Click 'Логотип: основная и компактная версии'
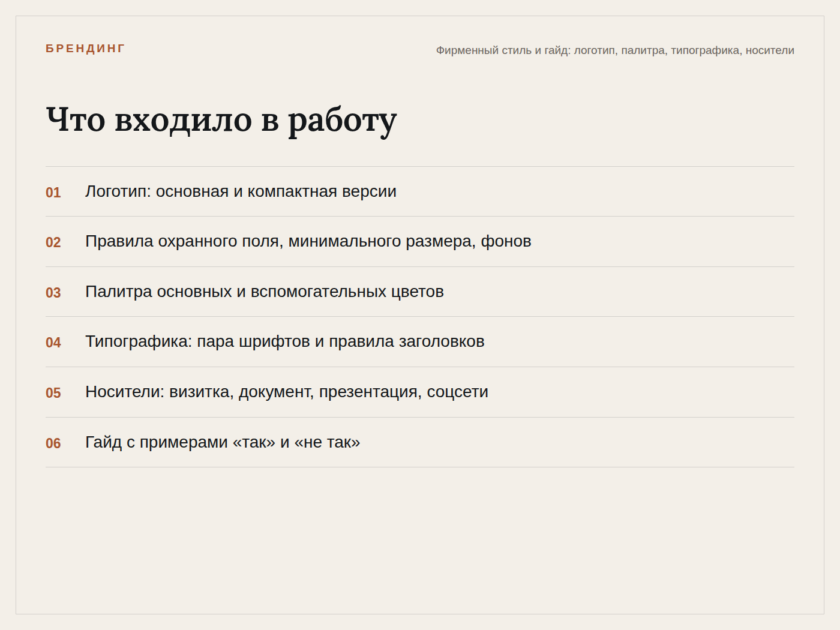The image size is (840, 630). [x=241, y=191]
